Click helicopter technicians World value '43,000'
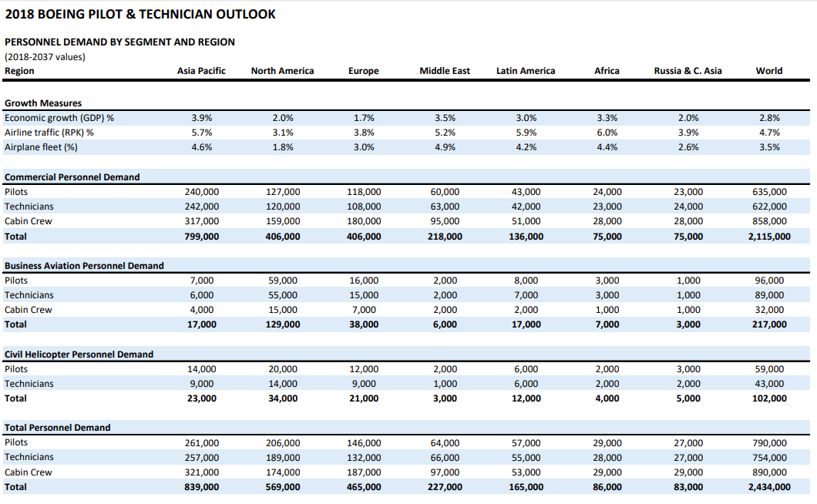 tap(769, 384)
